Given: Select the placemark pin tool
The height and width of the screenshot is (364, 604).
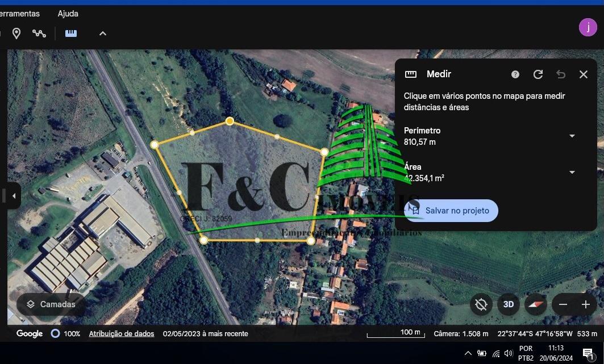Looking at the screenshot, I should pyautogui.click(x=16, y=33).
